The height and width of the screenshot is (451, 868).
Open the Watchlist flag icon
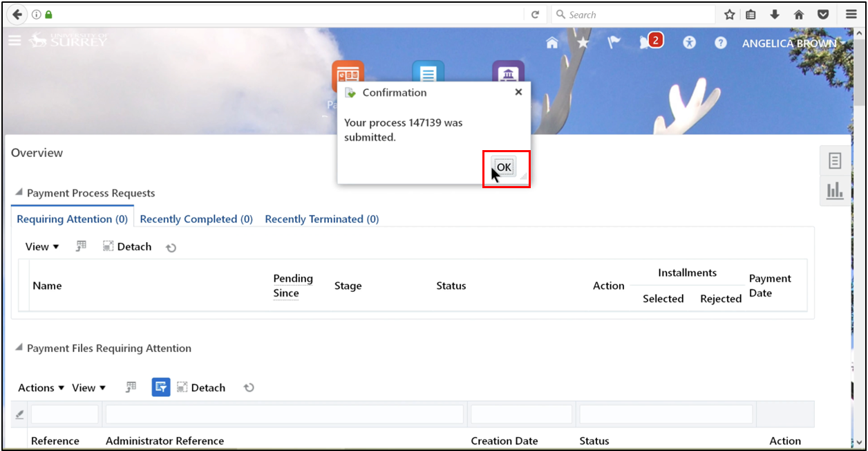click(614, 42)
